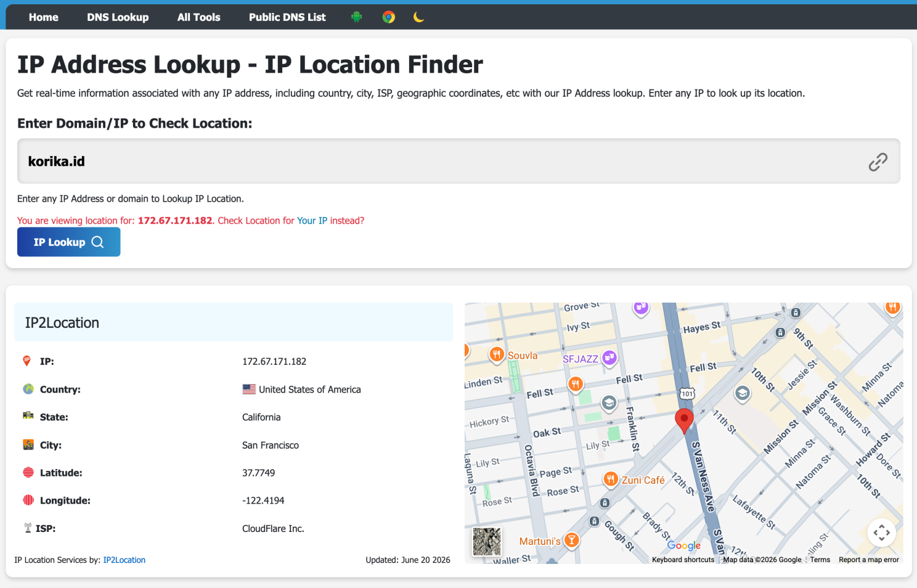Click the IP Lookup button
This screenshot has height=588, width=917.
[68, 242]
